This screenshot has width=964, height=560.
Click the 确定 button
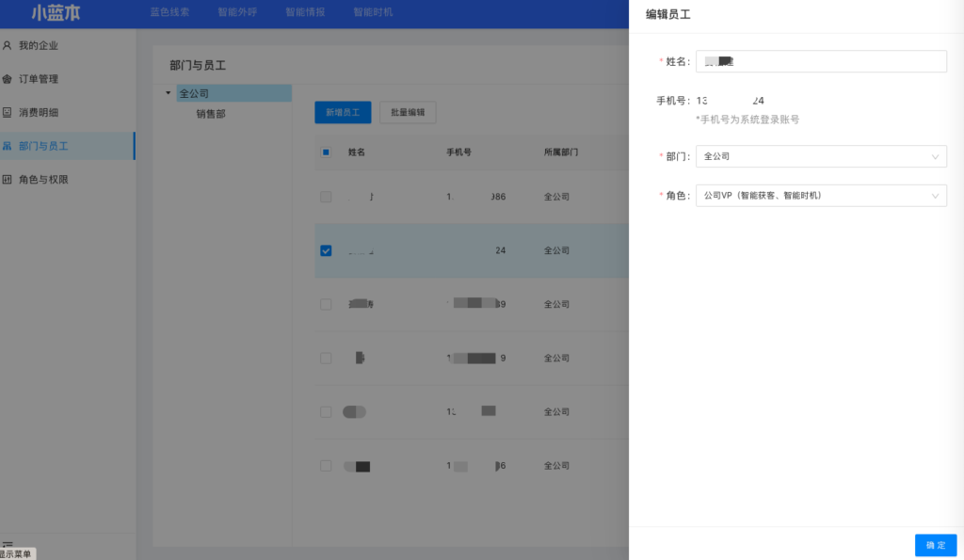(935, 545)
